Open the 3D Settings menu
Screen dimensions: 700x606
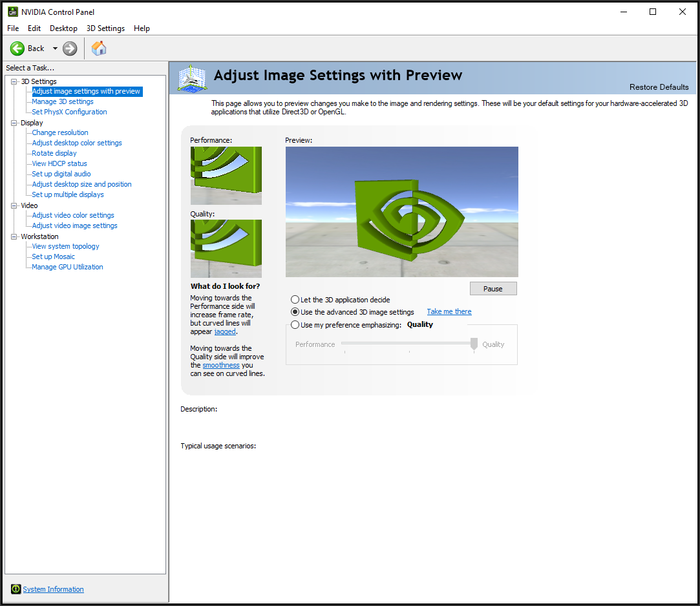pyautogui.click(x=105, y=28)
